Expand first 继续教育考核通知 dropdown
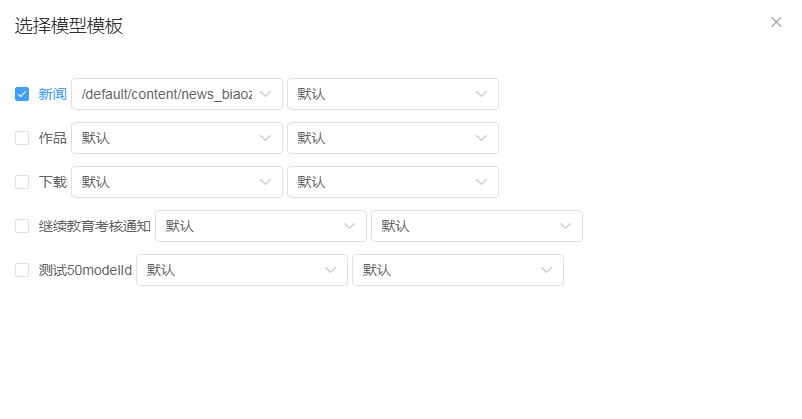Viewport: 802px width, 419px height. pos(250,226)
